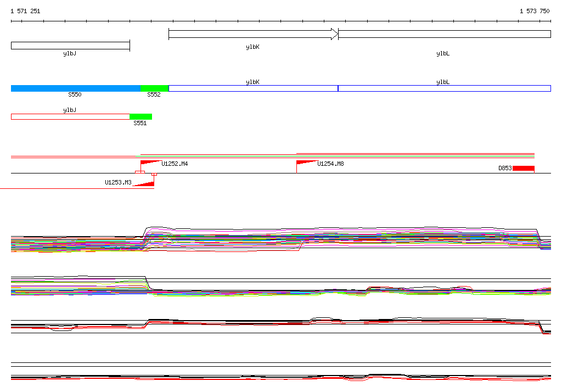Viewport: 562px width, 392px height.
Task: Click the end coordinate 1 573 750
Action: coord(535,11)
